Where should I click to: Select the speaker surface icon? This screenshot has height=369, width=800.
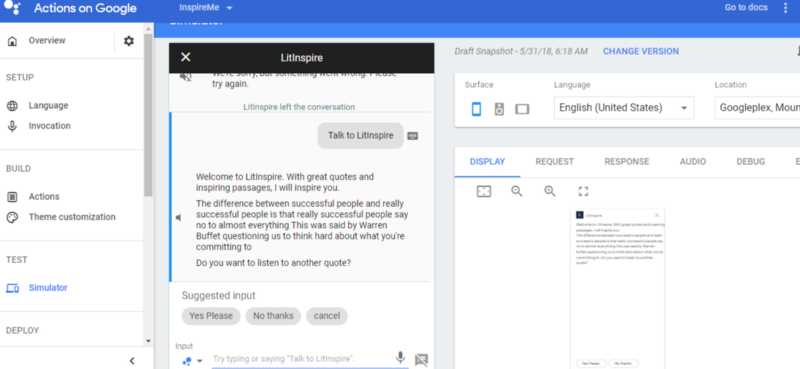(499, 109)
